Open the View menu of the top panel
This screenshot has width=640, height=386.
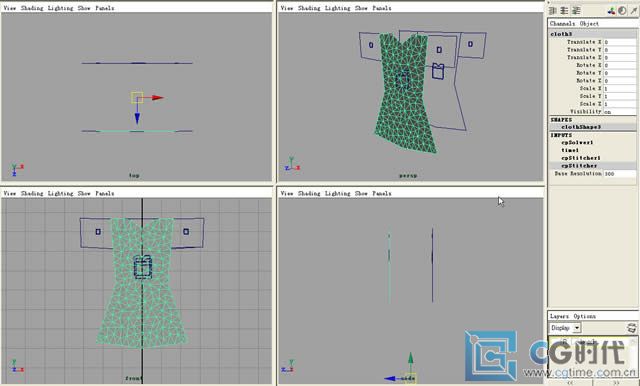click(x=9, y=8)
